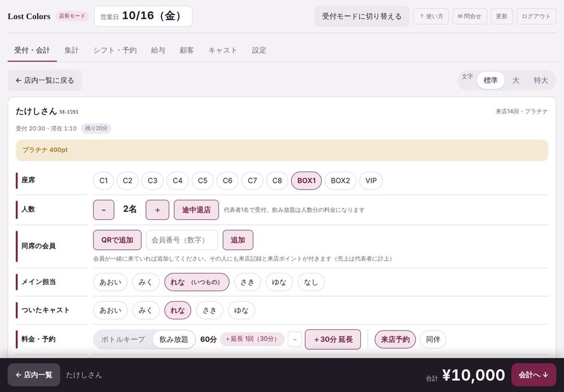The image size is (564, 392).
Task: Open the 設定 tab
Action: coord(259,50)
